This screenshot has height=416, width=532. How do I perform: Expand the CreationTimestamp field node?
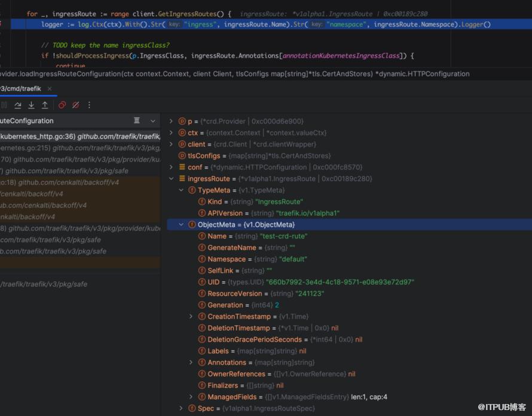[x=191, y=316]
